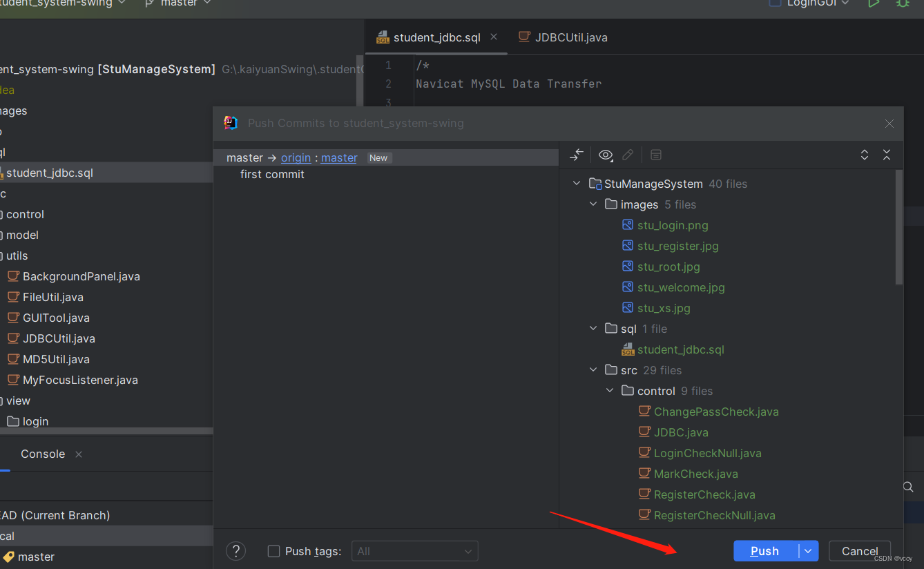The image size is (924, 569).
Task: Open the Push tags 'All' dropdown
Action: (415, 551)
